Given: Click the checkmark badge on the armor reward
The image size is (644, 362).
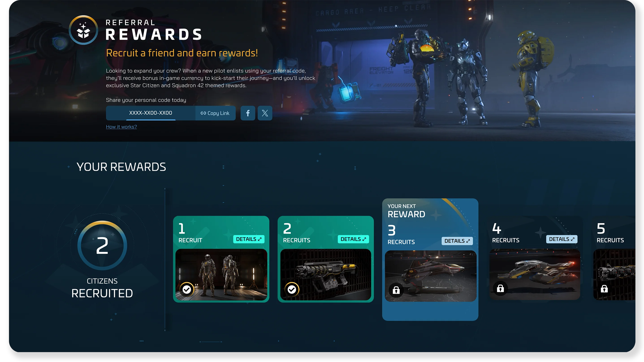Looking at the screenshot, I should (x=187, y=289).
